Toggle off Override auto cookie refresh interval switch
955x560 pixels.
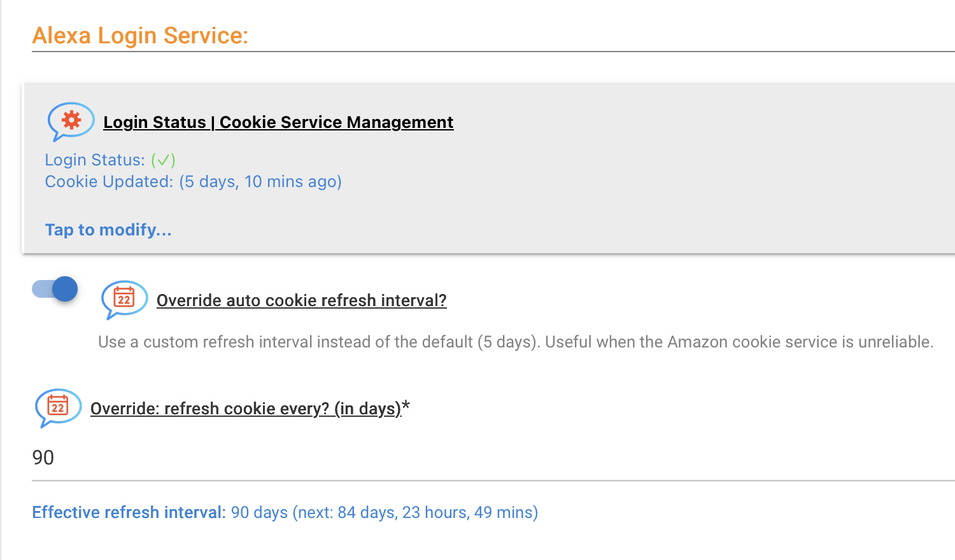[x=55, y=290]
